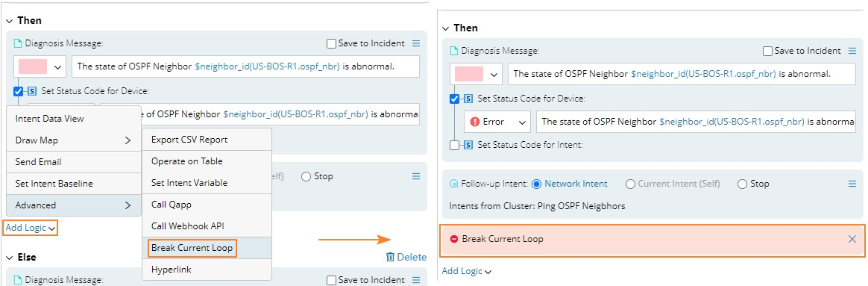The height and width of the screenshot is (286, 868).
Task: Select the Current Intent (Self) radio option
Action: 630,184
